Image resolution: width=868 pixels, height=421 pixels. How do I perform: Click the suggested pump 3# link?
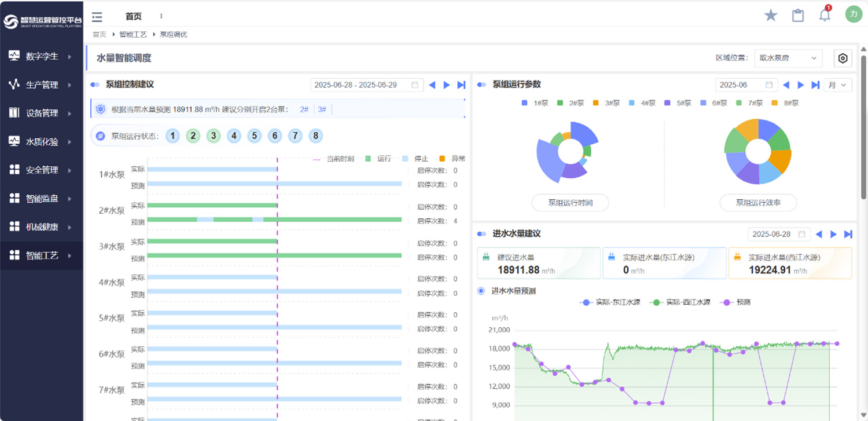click(x=322, y=109)
